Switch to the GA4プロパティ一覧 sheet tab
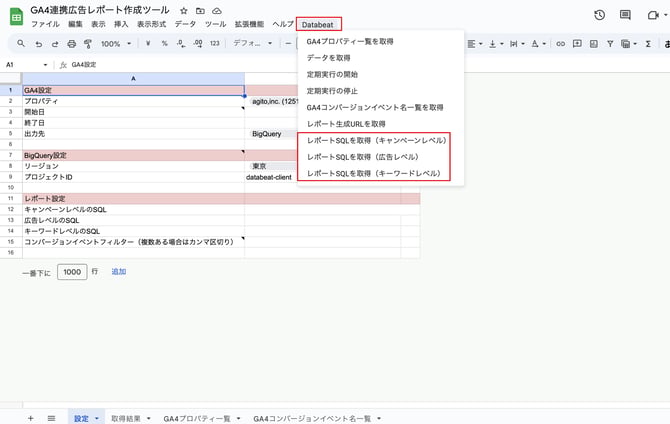Image resolution: width=670 pixels, height=424 pixels. coord(197,418)
